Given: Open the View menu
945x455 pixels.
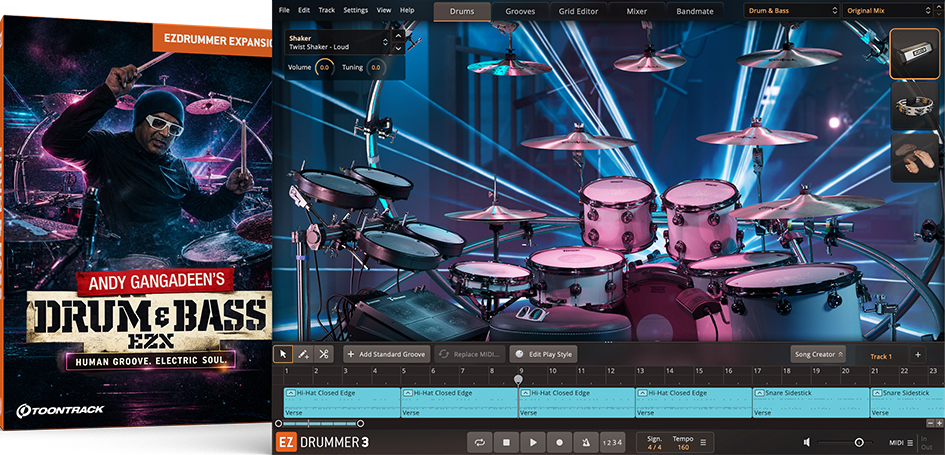Looking at the screenshot, I should click(384, 10).
